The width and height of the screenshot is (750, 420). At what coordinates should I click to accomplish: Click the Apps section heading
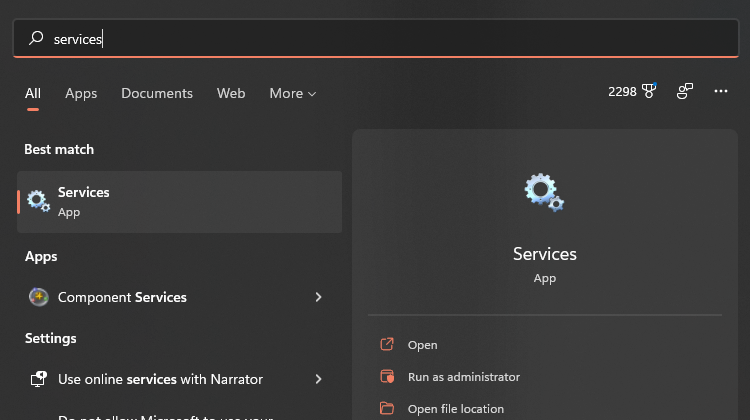click(41, 256)
